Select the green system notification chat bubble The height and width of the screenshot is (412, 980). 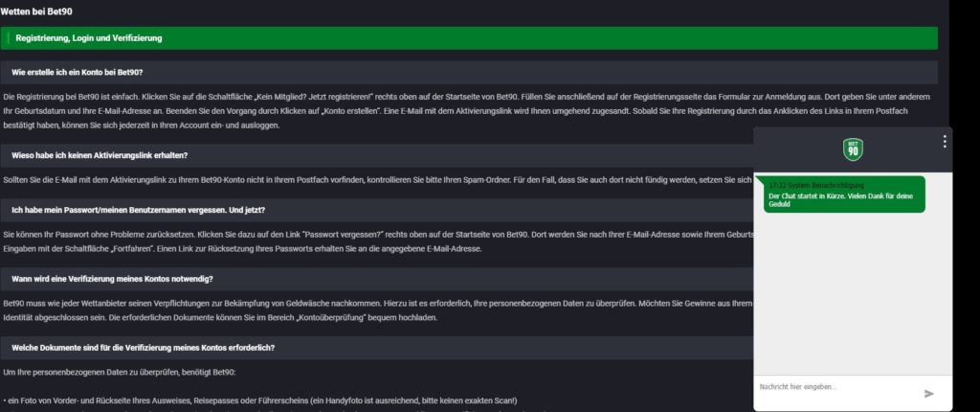point(844,195)
